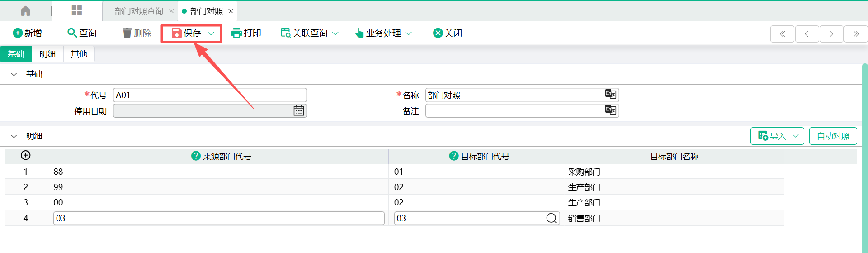Click the 打印 print button
The height and width of the screenshot is (253, 868).
(246, 33)
